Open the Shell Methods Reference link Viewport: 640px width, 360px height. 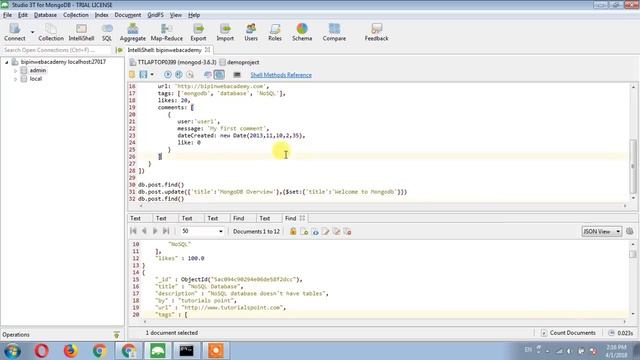coord(281,75)
